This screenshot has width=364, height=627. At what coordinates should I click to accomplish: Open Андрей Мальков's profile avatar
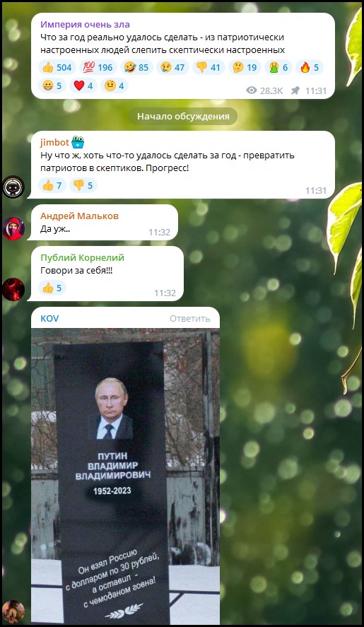pos(13,229)
